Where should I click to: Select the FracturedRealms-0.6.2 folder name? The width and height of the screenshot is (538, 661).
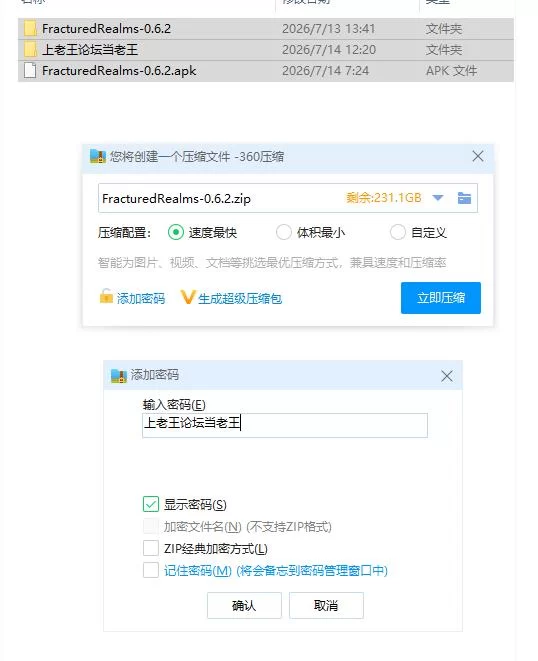(106, 29)
